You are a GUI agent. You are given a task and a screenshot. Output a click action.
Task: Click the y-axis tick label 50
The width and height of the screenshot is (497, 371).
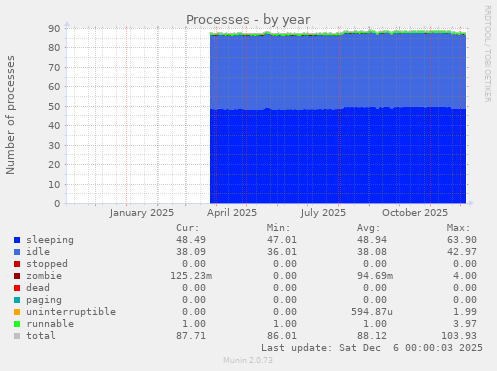click(54, 107)
